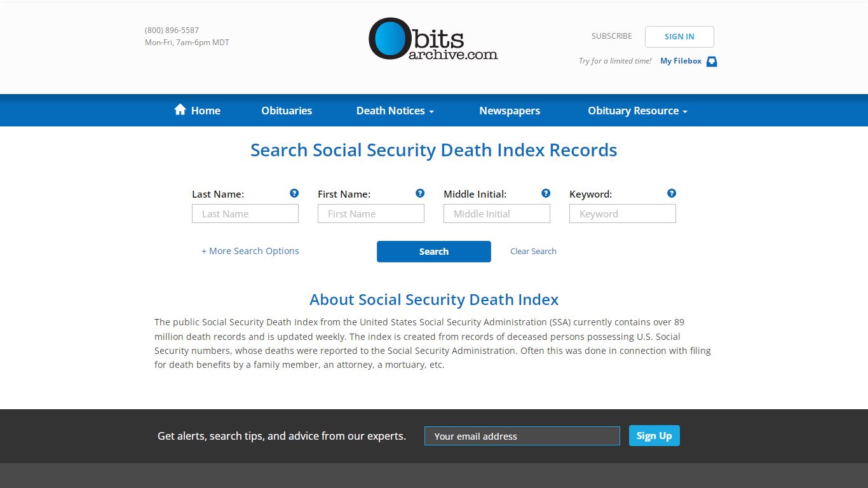Image resolution: width=868 pixels, height=488 pixels.
Task: Open My Filebox via the filebox icon
Action: [711, 61]
